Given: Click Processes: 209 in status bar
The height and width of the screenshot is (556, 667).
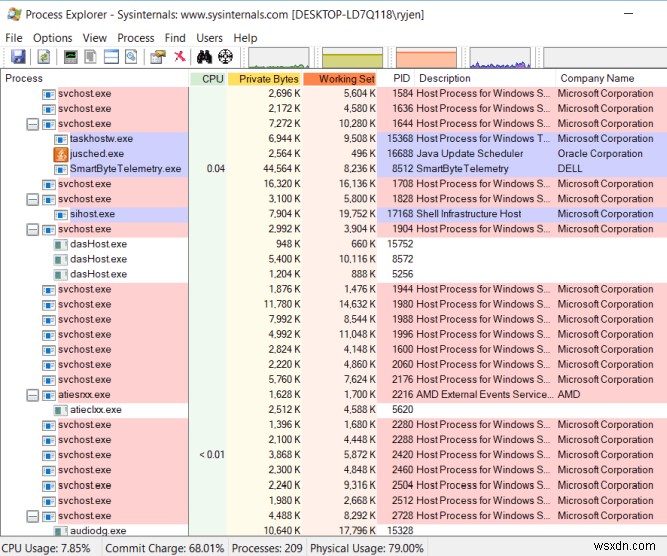Looking at the screenshot, I should click(x=267, y=548).
